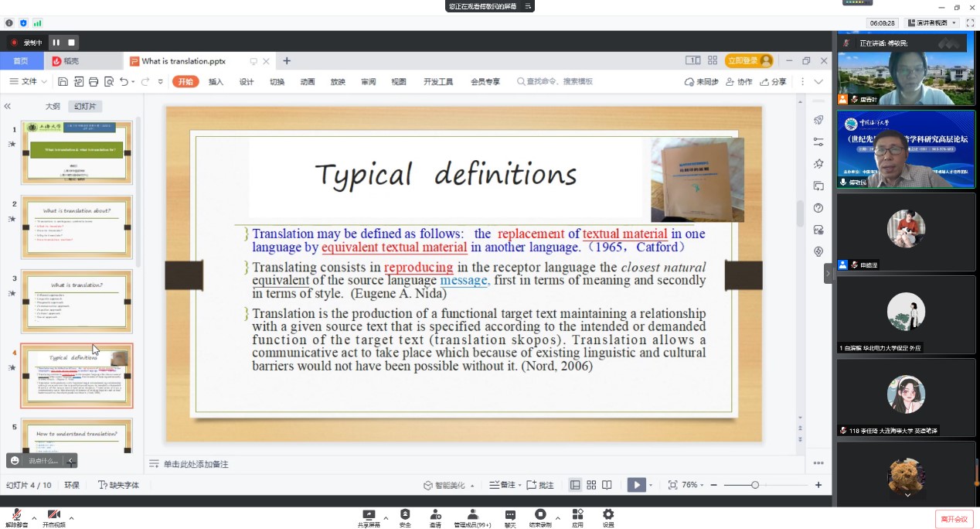Click the 分享 share button
980x529 pixels.
pos(774,82)
